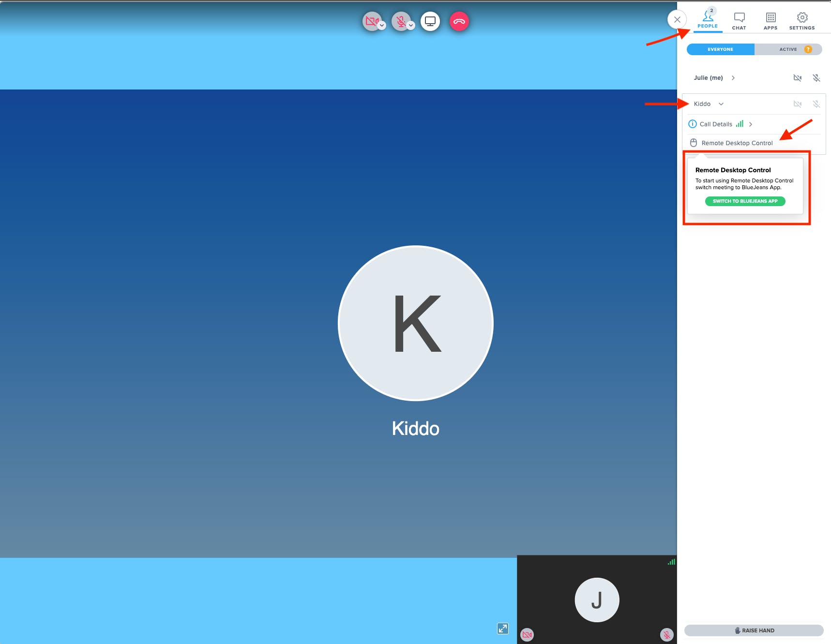
Task: Click the signal strength bars beside Call Details
Action: 740,124
